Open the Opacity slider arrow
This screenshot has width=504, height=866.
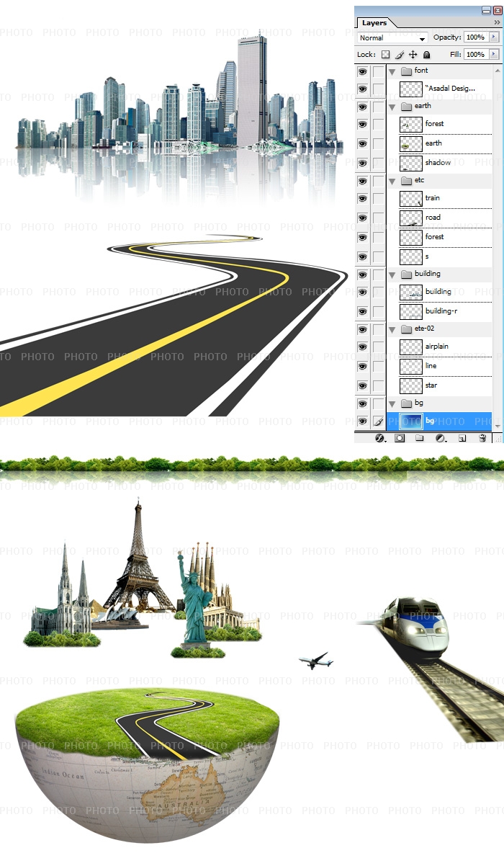pyautogui.click(x=494, y=37)
